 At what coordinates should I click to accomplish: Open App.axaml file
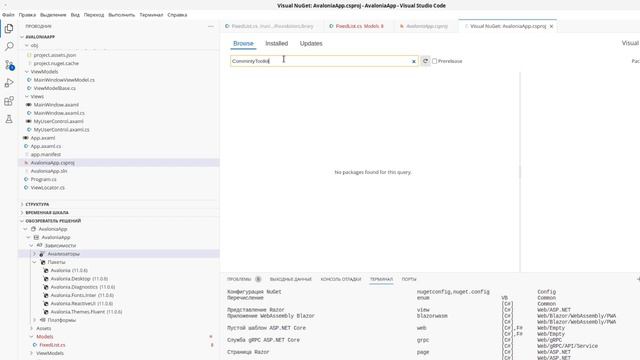point(43,138)
